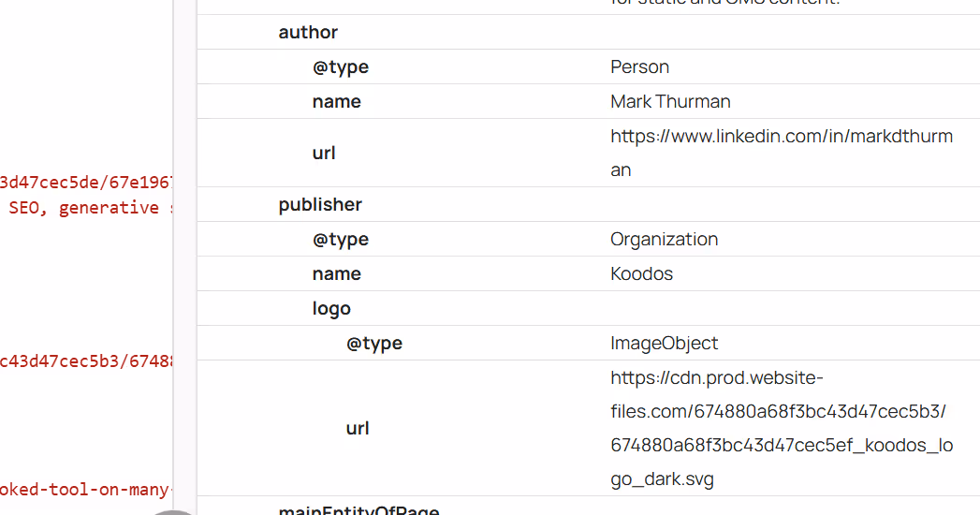Viewport: 980px width, 515px height.
Task: Select the Koodos publisher name
Action: coord(641,273)
